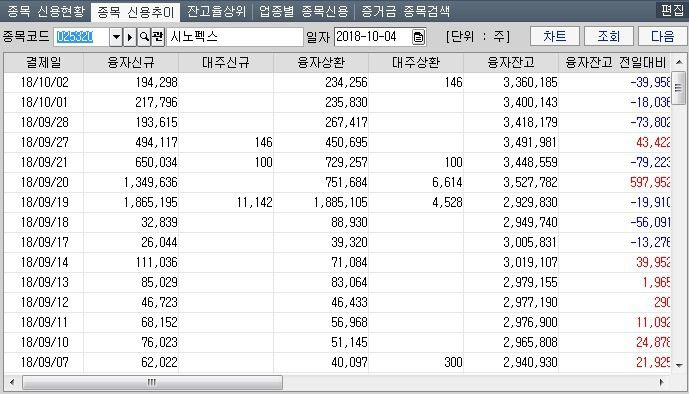This screenshot has width=689, height=394.
Task: Click the vertical scrollbar thumb
Action: pyautogui.click(x=679, y=88)
